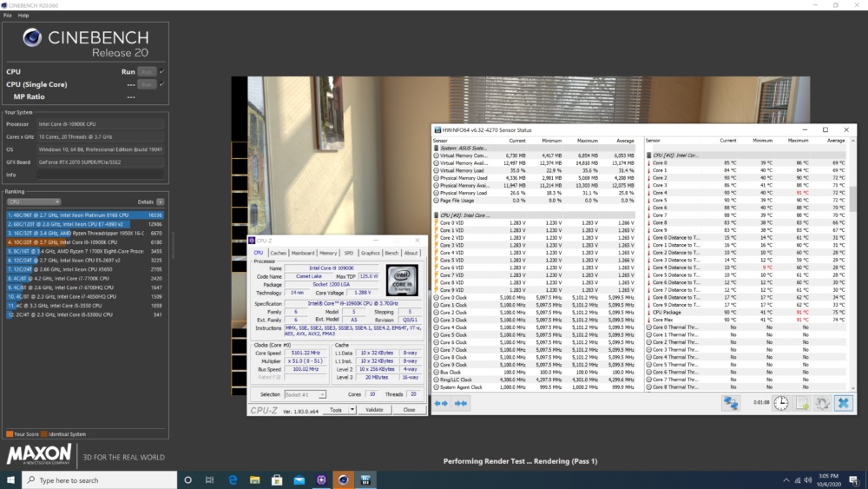The width and height of the screenshot is (868, 489).
Task: Click HWiNFO blue X close sensors icon
Action: (843, 403)
